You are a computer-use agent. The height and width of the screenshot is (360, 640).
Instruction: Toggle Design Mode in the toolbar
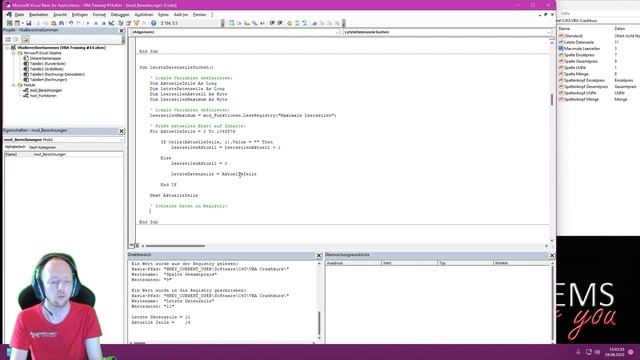[111, 23]
